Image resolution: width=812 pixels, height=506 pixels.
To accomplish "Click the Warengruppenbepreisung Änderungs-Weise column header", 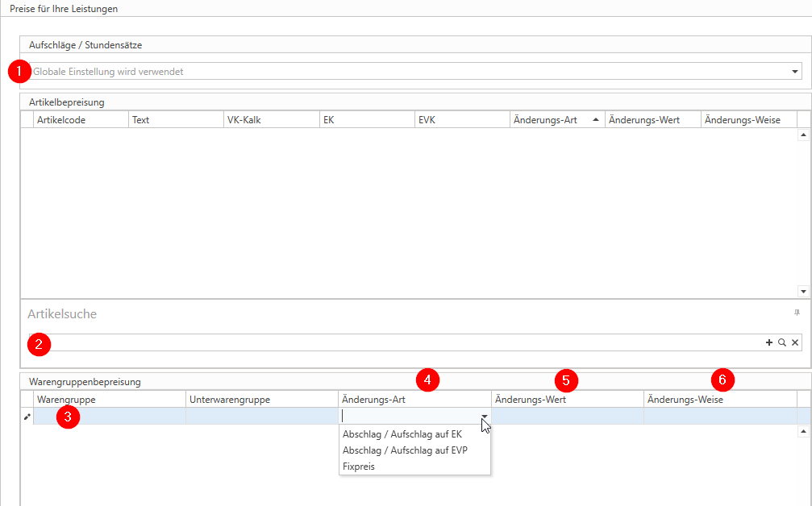I will click(719, 399).
